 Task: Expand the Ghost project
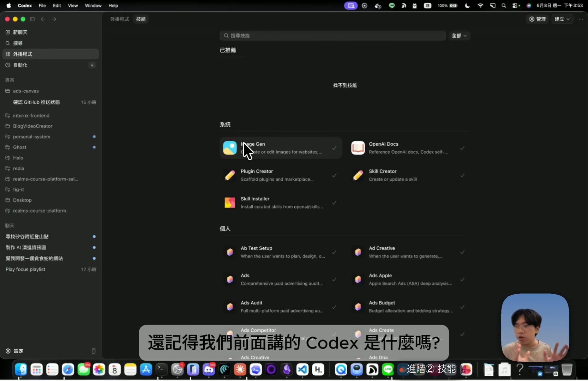click(x=50, y=147)
